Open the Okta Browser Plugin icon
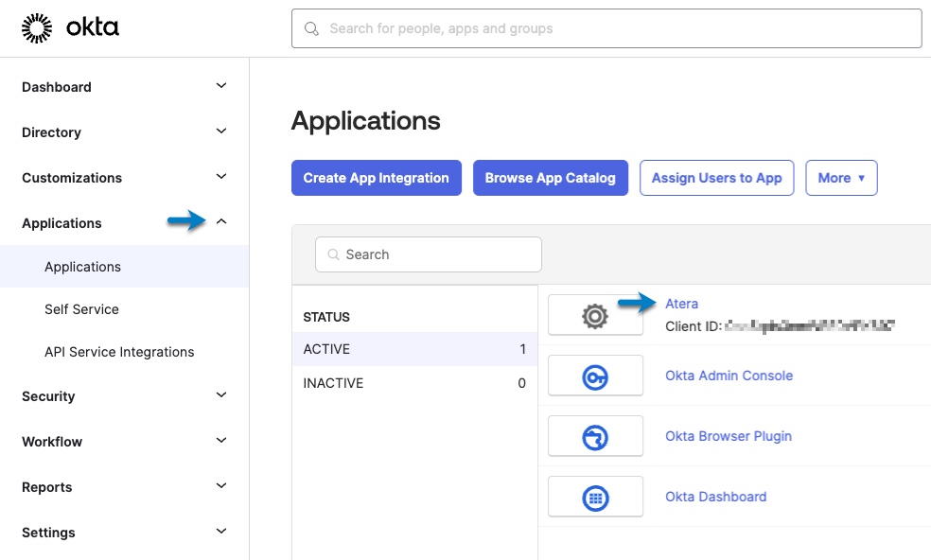Screen dimensions: 931x560 pos(595,437)
